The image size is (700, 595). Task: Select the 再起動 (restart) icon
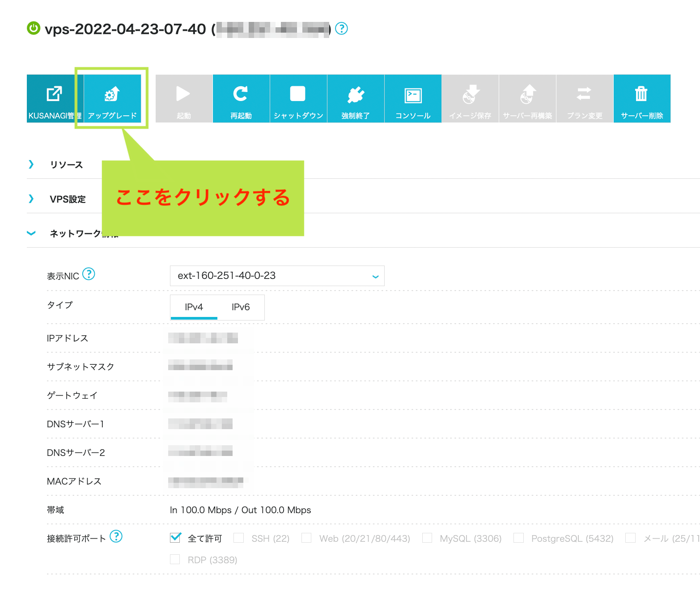[241, 98]
